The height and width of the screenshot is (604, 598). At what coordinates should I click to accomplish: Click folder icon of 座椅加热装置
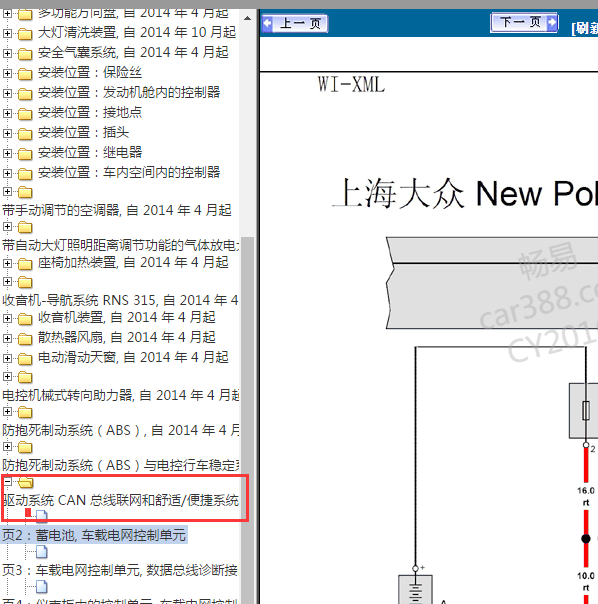coord(25,264)
